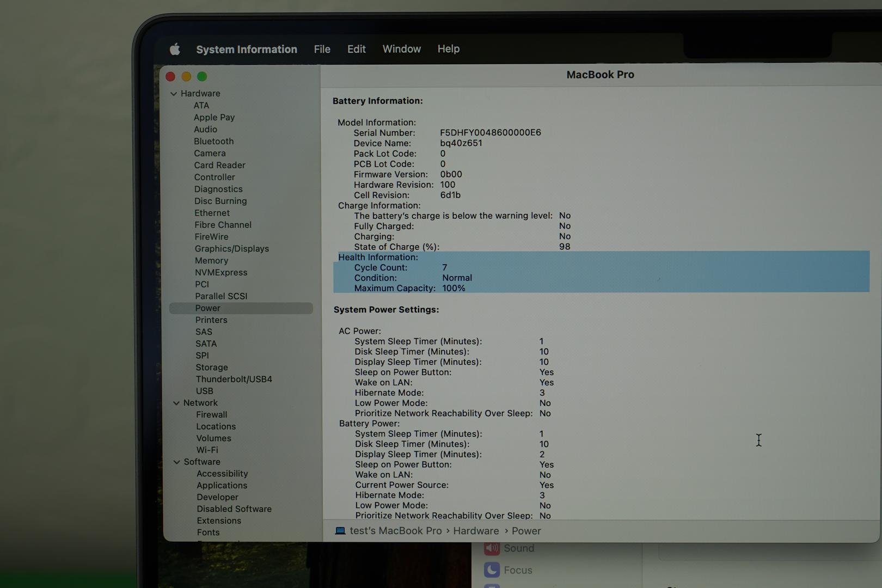Click the Focus moon icon
This screenshot has width=882, height=588.
(492, 570)
